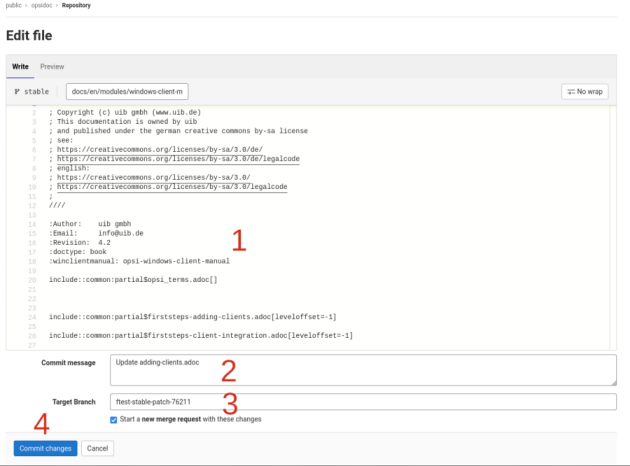This screenshot has height=466, width=630.
Task: Click the :doctype: book line in the editor
Action: click(84, 251)
